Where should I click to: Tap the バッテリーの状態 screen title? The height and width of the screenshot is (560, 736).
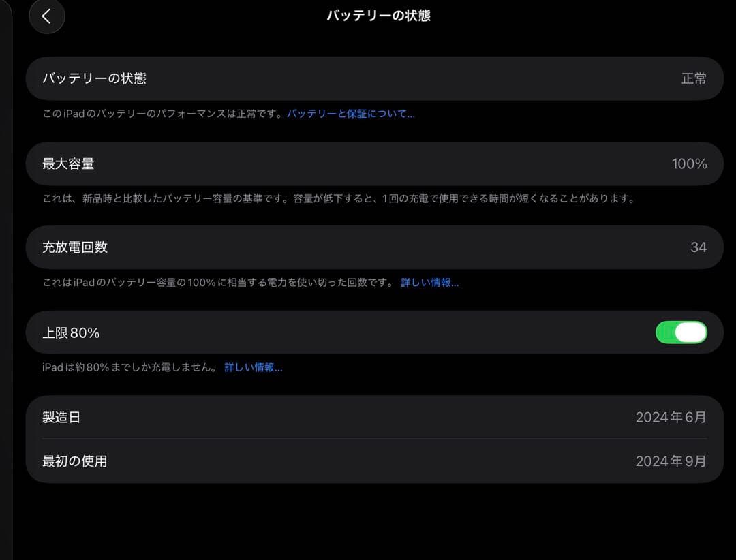[x=378, y=15]
